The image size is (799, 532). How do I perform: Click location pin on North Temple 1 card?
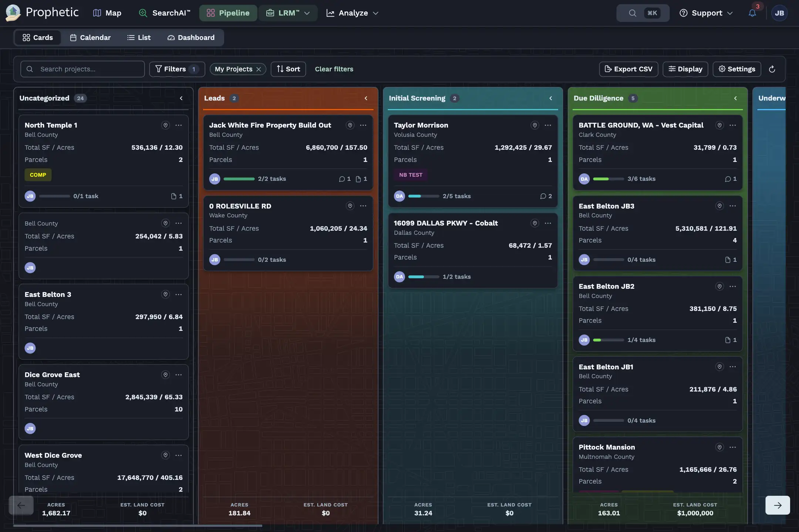coord(165,125)
